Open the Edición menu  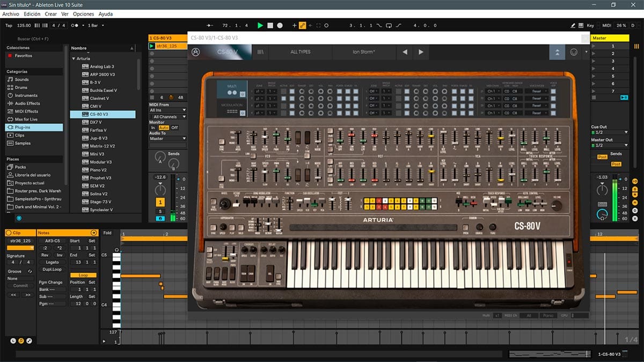click(x=32, y=14)
